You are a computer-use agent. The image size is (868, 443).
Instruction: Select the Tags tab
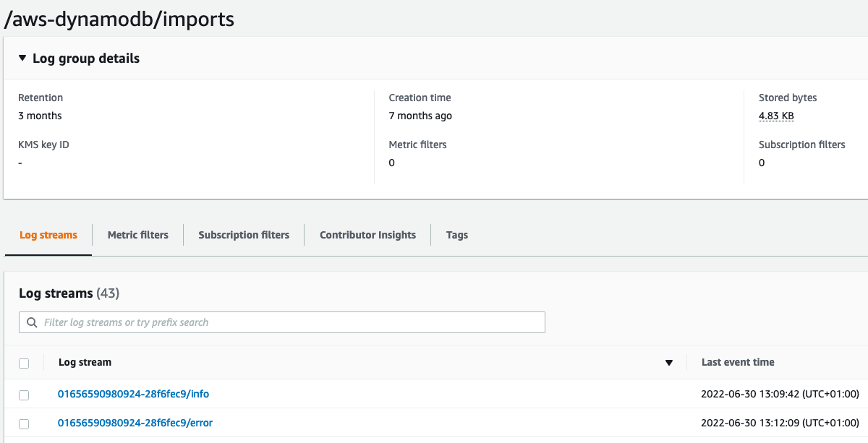click(x=457, y=235)
